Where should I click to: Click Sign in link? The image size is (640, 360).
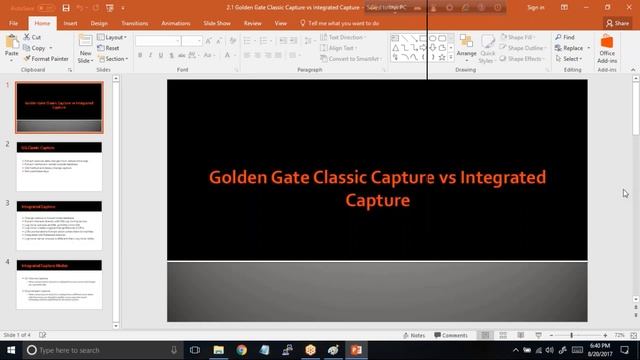click(x=536, y=8)
